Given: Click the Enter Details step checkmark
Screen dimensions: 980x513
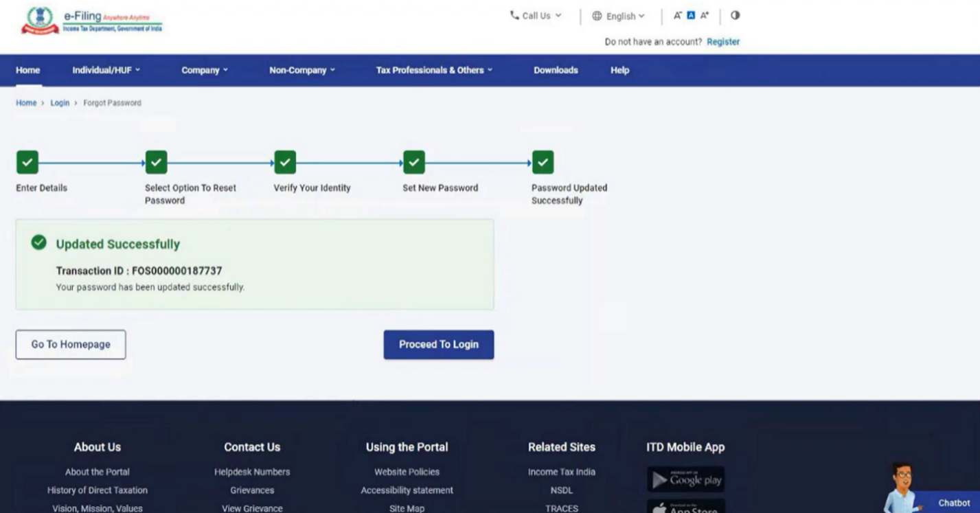Looking at the screenshot, I should click(27, 163).
